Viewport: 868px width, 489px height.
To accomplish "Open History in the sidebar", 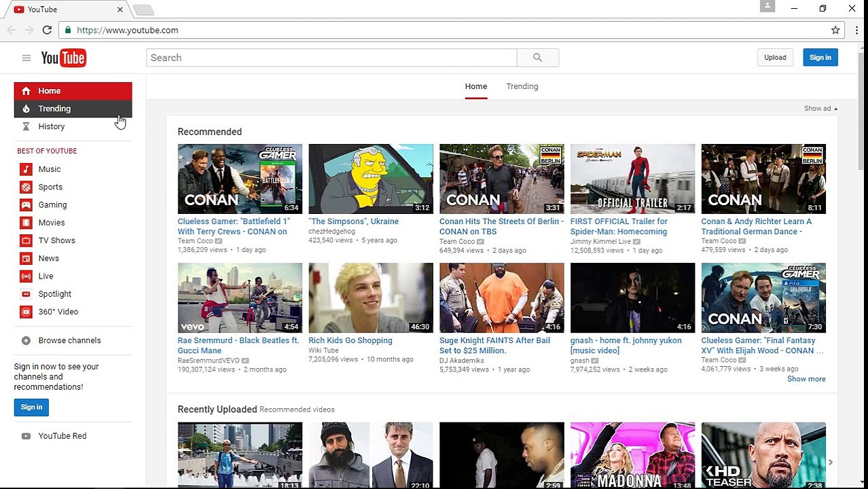I will coord(73,126).
